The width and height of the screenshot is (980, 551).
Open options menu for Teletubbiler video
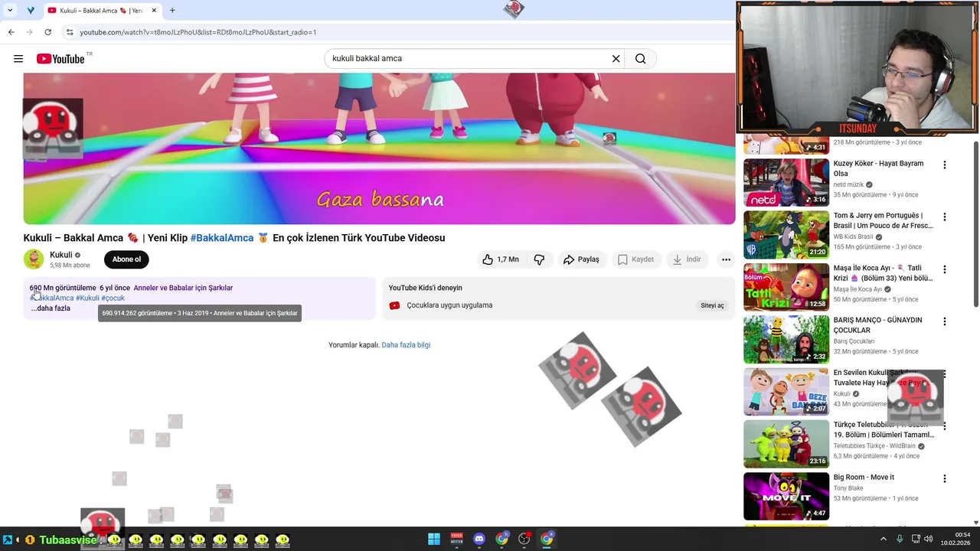pyautogui.click(x=944, y=426)
